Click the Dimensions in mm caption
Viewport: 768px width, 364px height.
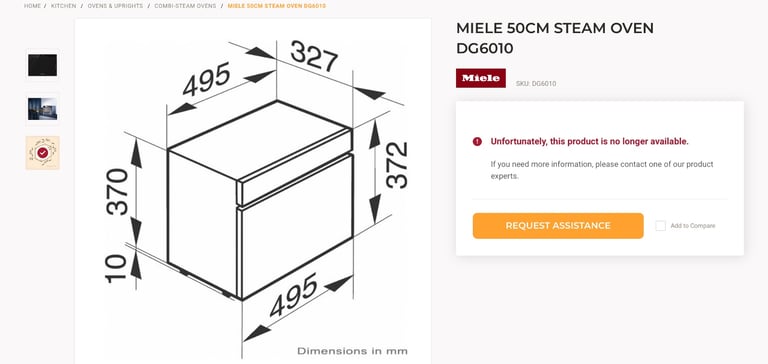coord(352,351)
